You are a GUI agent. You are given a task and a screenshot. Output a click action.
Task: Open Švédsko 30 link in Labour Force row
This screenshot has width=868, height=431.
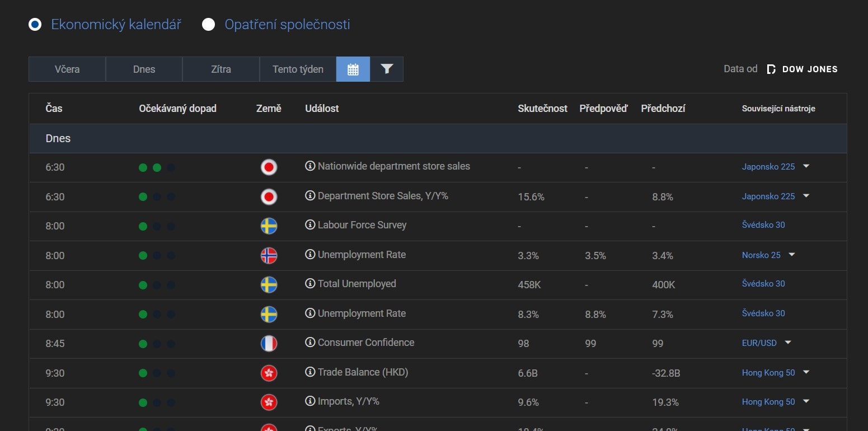tap(763, 225)
